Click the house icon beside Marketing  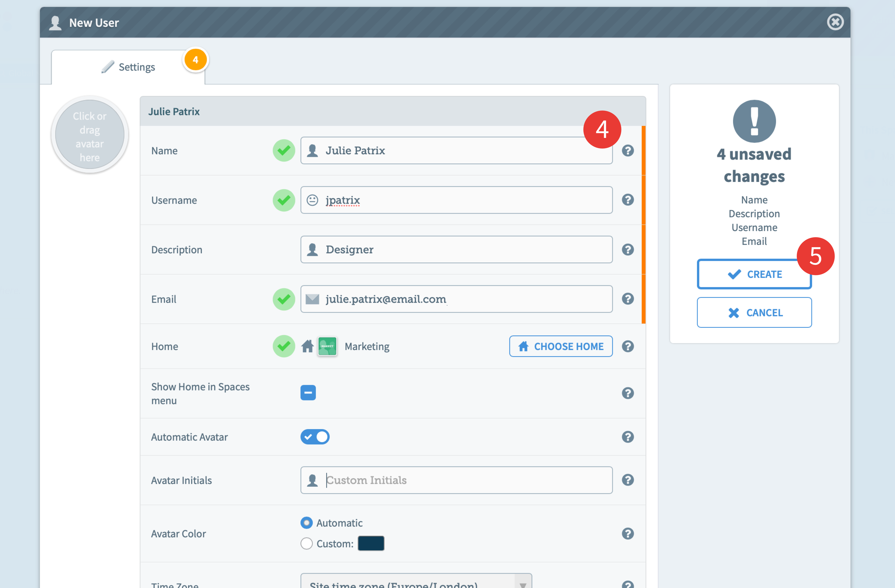[307, 346]
